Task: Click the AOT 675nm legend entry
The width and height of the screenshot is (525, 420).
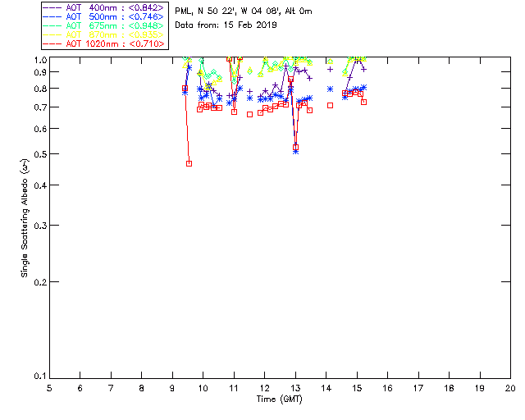Action: coord(103,25)
